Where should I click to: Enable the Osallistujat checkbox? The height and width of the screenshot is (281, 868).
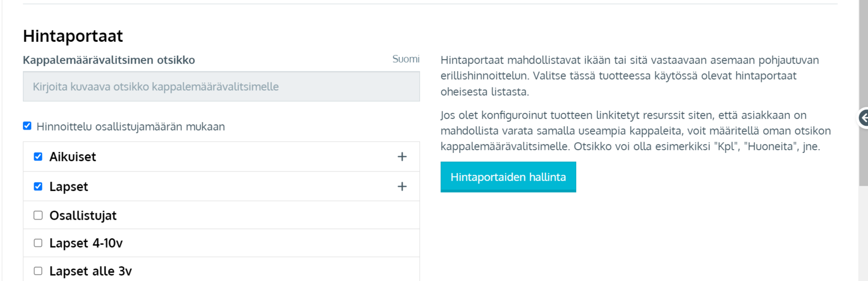tap(38, 215)
